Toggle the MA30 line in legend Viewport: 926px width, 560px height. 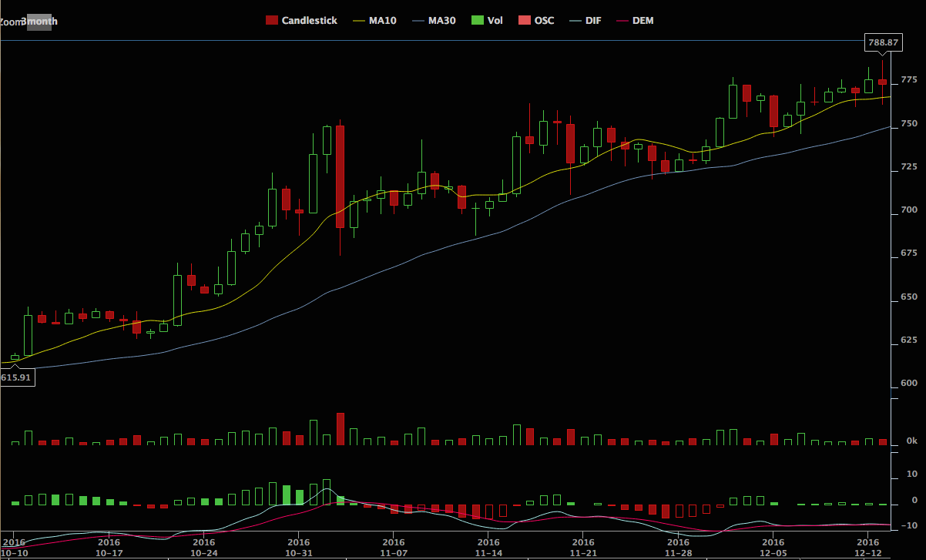(x=434, y=21)
